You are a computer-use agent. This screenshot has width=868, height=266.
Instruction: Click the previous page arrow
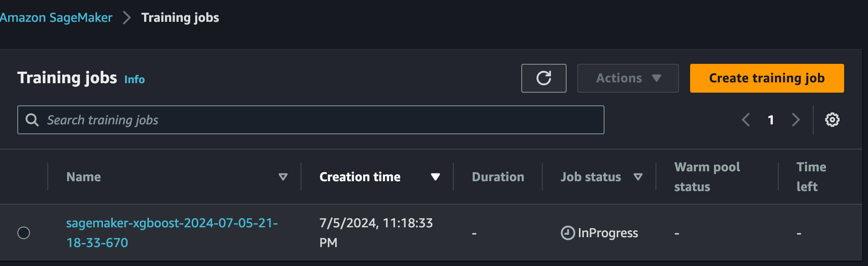pyautogui.click(x=745, y=120)
